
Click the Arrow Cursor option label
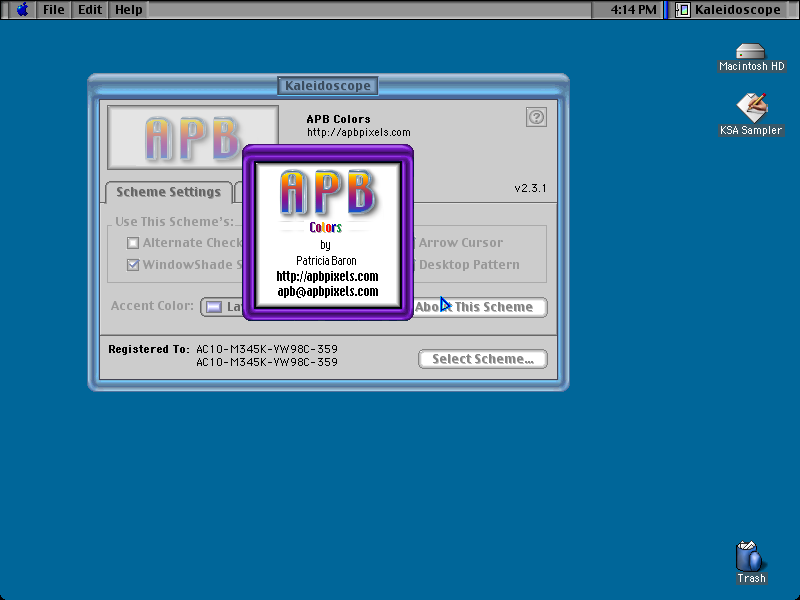point(461,243)
